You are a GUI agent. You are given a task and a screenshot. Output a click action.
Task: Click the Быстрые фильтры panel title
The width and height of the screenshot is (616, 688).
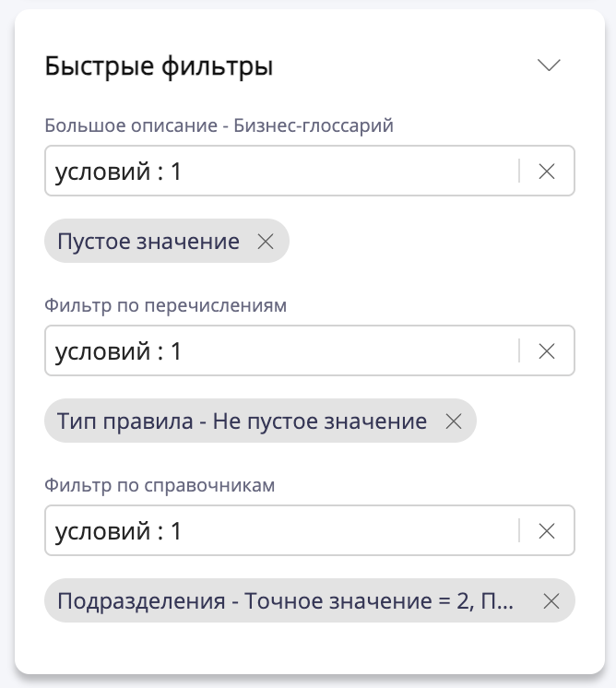point(159,66)
